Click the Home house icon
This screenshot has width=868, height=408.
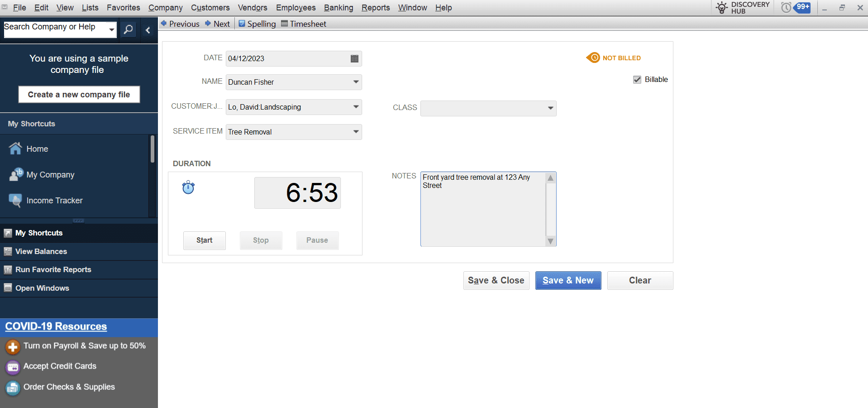click(15, 149)
